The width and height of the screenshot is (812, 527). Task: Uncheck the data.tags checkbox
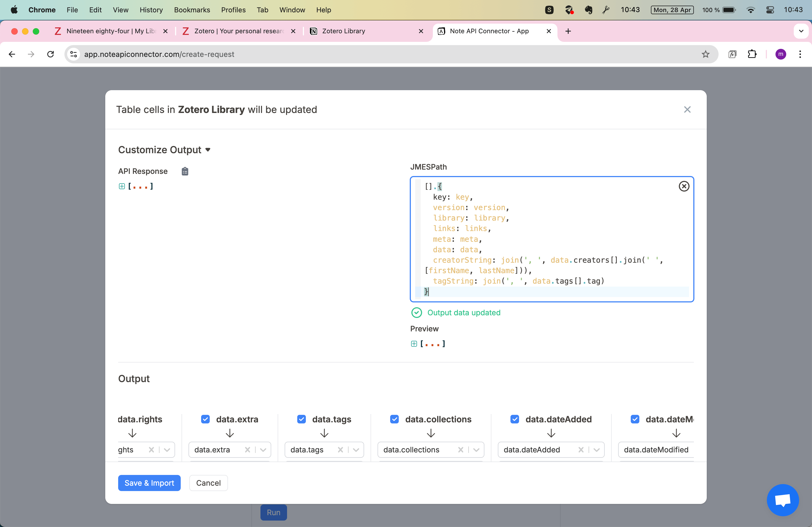tap(301, 419)
